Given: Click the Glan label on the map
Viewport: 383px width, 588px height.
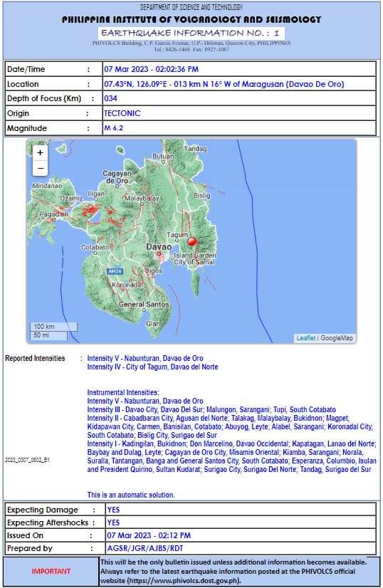Looking at the screenshot, I should coord(152,324).
